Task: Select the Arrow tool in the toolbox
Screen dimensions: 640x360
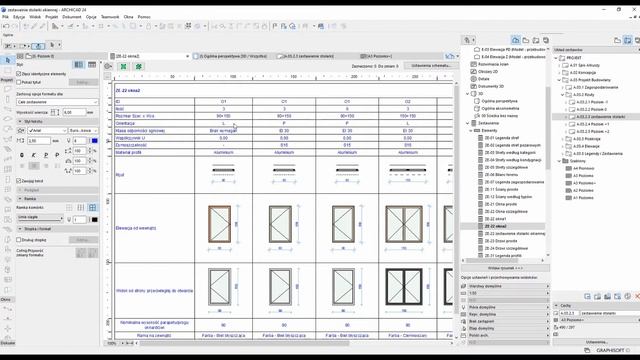Action: [8, 60]
